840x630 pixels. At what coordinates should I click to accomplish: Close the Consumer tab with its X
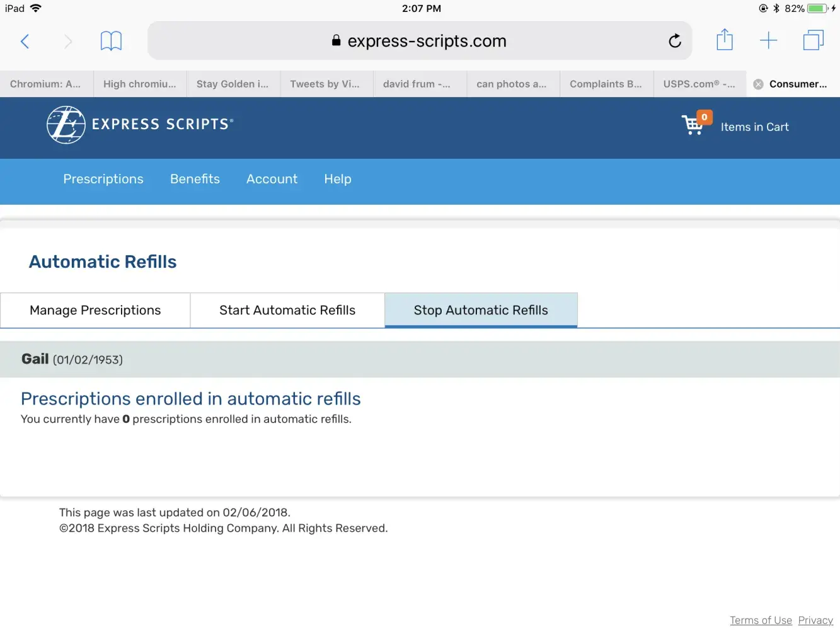(x=758, y=84)
